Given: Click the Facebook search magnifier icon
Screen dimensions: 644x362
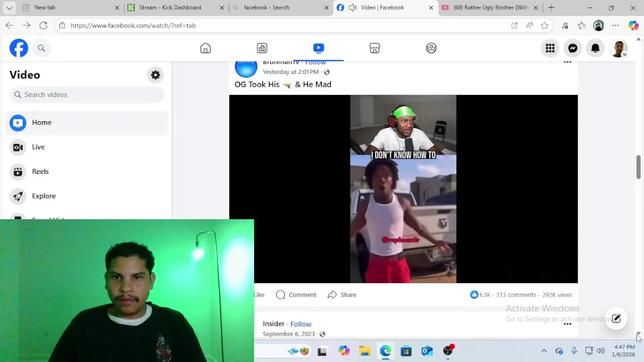Looking at the screenshot, I should click(41, 48).
